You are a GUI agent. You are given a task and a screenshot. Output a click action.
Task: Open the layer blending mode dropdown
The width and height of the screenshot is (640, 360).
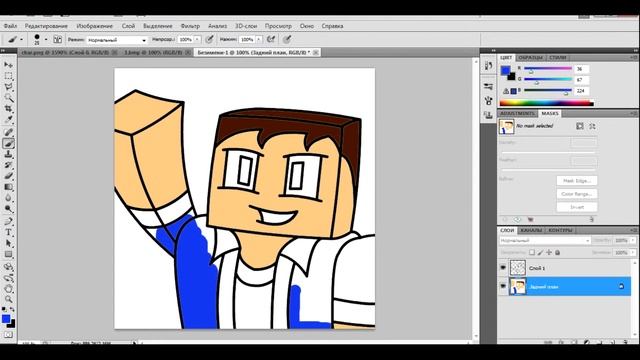[x=545, y=241]
